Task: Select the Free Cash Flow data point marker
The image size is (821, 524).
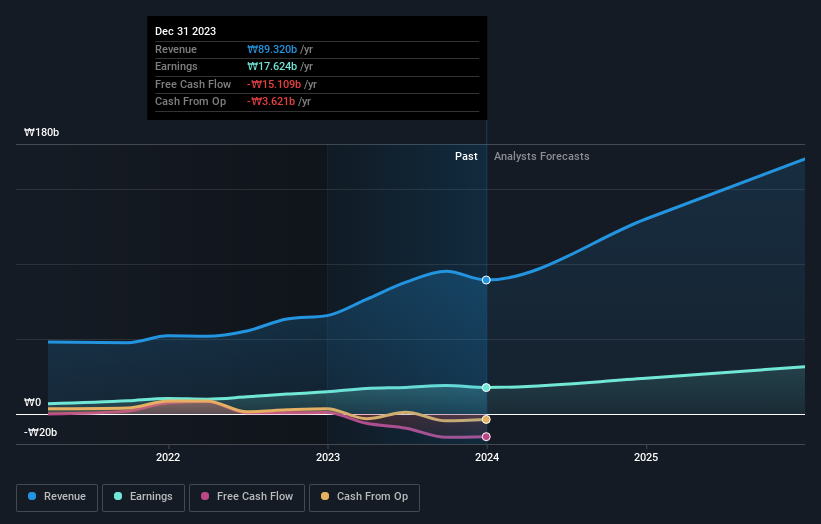Action: click(x=486, y=437)
